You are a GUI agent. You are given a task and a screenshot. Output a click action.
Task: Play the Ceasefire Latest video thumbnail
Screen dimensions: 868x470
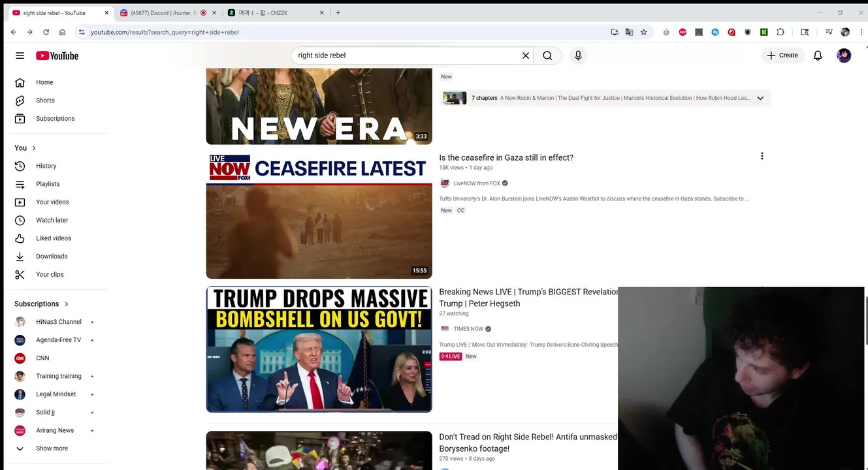tap(319, 215)
